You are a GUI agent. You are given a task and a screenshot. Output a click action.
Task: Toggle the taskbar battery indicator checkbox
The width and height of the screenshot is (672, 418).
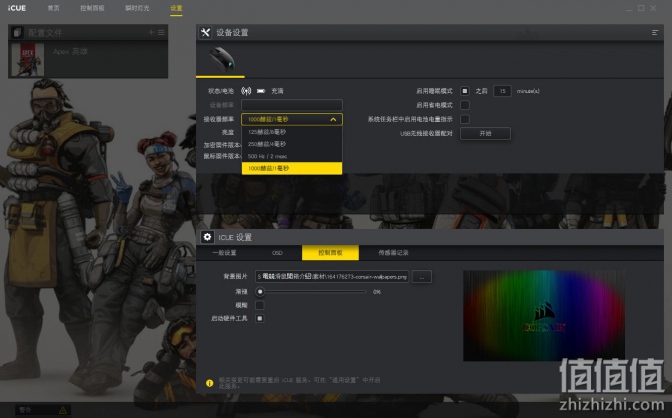[465, 119]
